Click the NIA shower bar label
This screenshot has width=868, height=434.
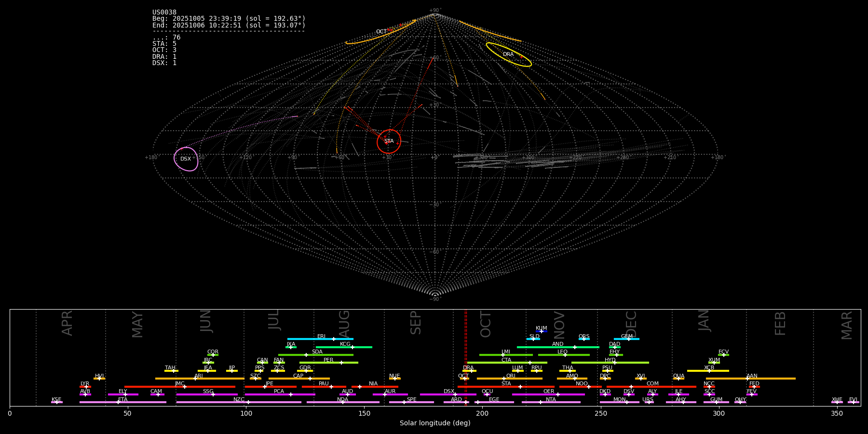coord(373,384)
